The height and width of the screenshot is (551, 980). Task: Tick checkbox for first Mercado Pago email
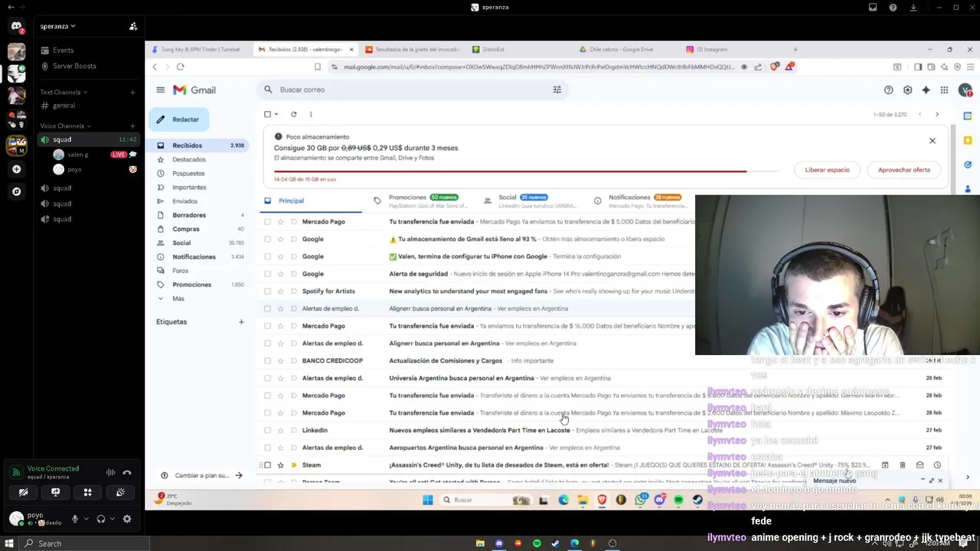[267, 221]
